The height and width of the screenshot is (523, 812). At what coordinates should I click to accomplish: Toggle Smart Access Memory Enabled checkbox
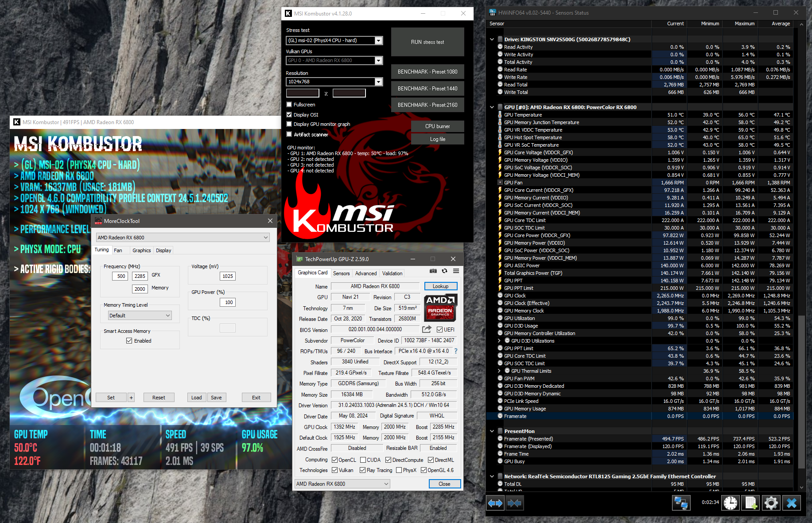(129, 341)
